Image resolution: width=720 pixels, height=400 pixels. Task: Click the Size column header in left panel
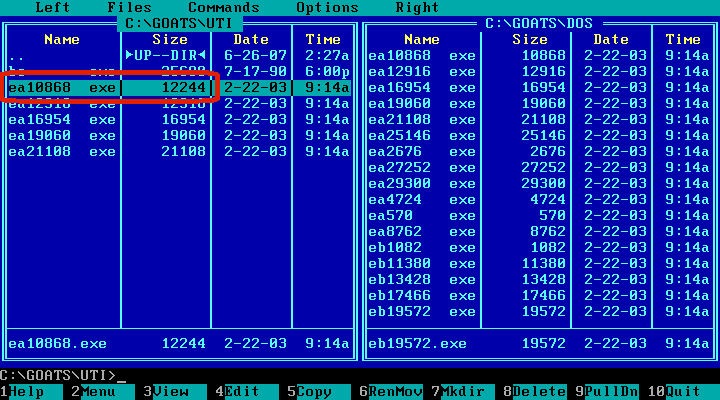pos(170,39)
